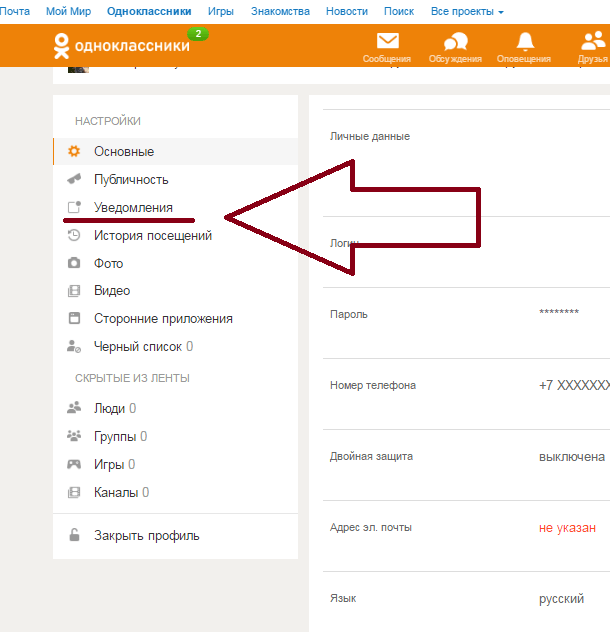This screenshot has height=632, width=610.
Task: Click the clock icon beside История посещений
Action: click(x=74, y=235)
